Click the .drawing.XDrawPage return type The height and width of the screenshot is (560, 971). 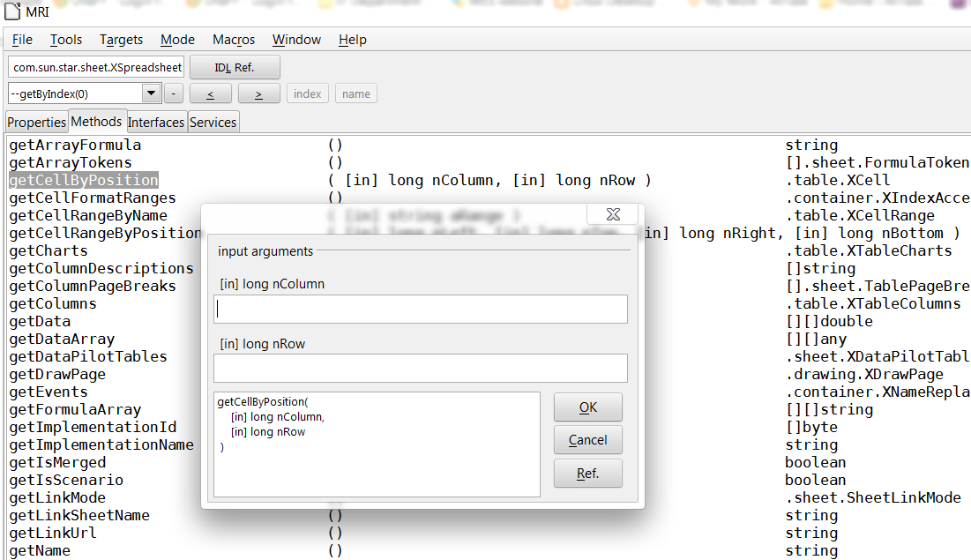click(x=864, y=374)
